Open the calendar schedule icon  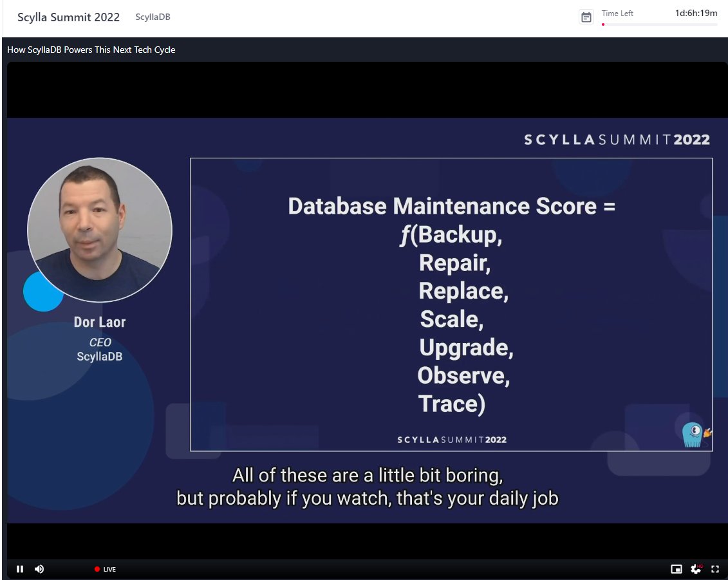click(x=586, y=17)
